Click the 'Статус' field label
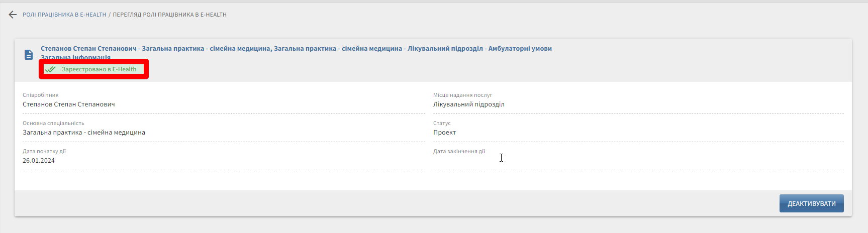Viewport: 868px width, 233px height. 442,123
